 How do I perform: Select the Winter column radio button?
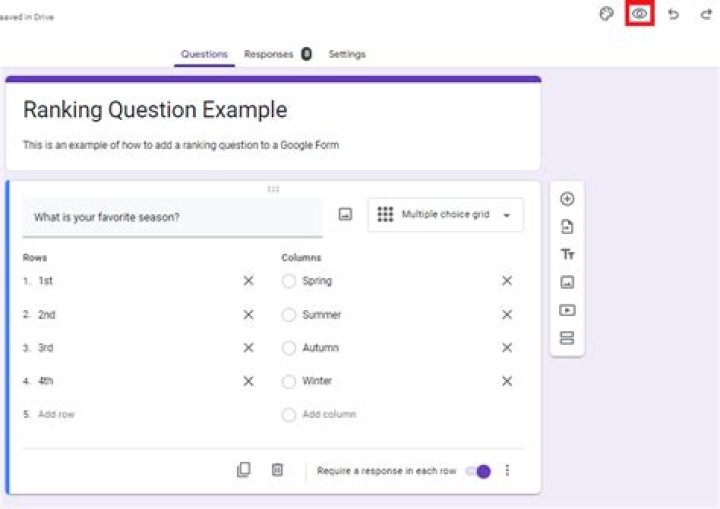click(289, 381)
